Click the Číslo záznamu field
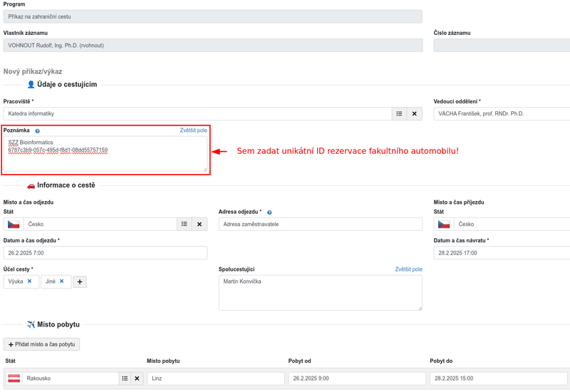This screenshot has height=392, width=570. pyautogui.click(x=502, y=46)
